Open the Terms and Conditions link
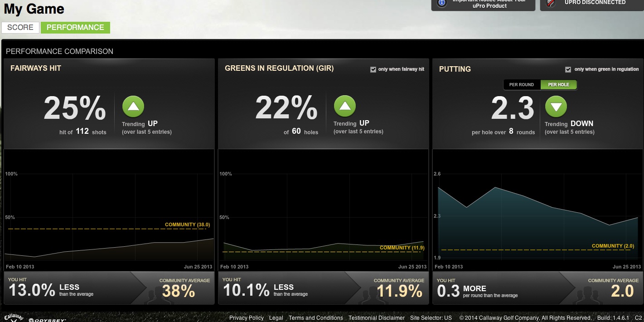The width and height of the screenshot is (644, 322). [x=315, y=318]
